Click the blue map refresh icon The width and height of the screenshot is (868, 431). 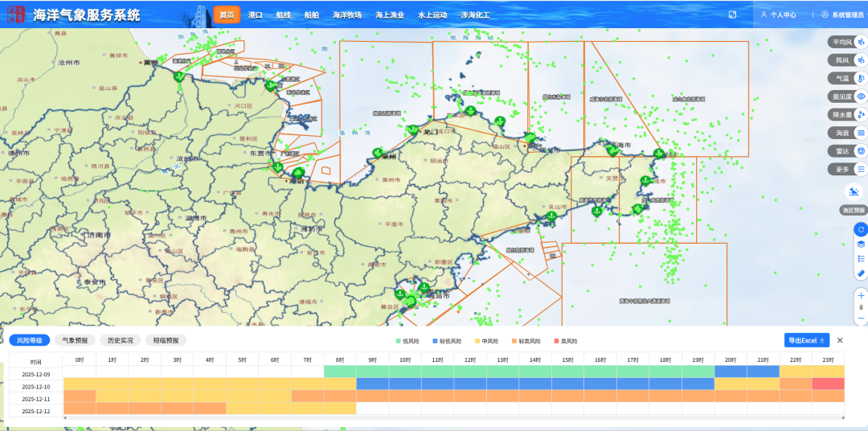tap(861, 230)
